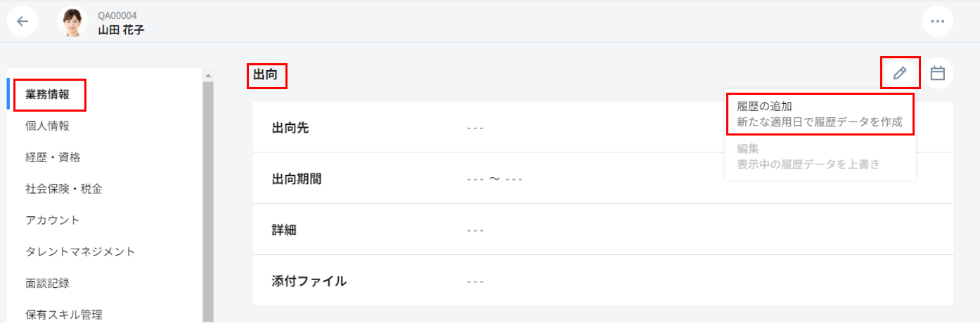Click the employee name 山田 花子
980x323 pixels.
click(122, 29)
